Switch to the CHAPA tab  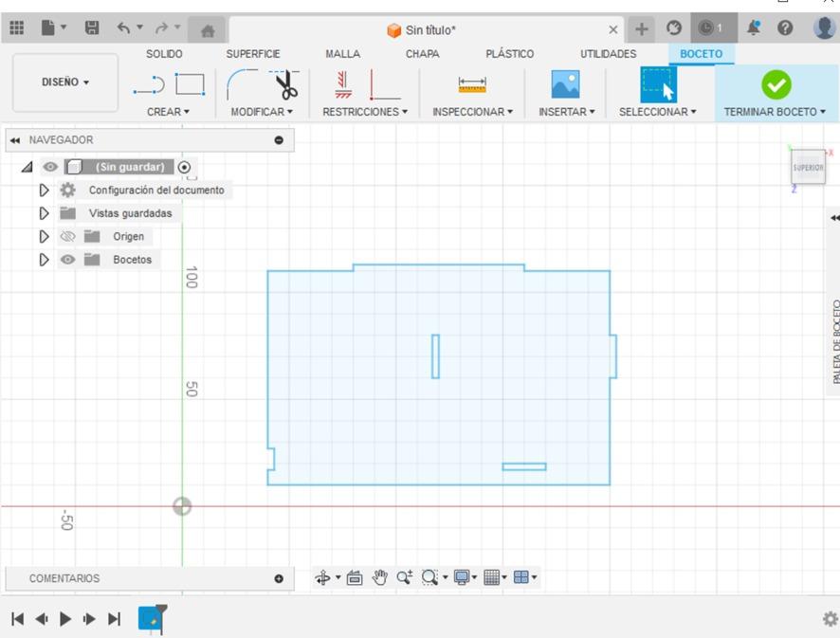[422, 54]
